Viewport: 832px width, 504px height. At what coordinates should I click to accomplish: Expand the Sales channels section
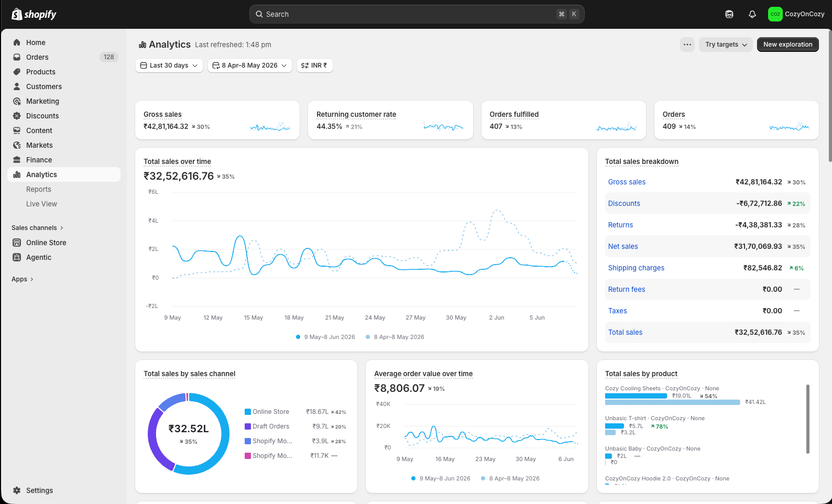click(37, 228)
